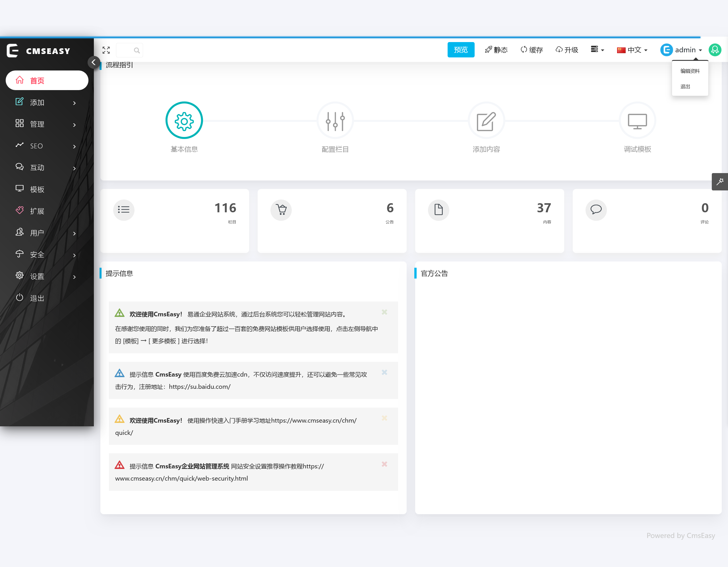Click the blue 预览 button
The height and width of the screenshot is (567, 728).
pos(461,50)
